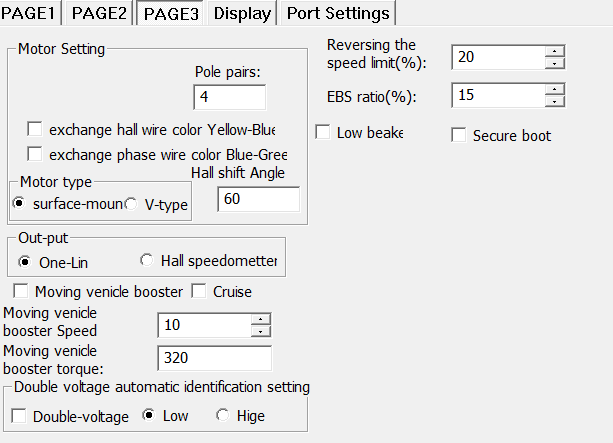Increase Moving vehicle booster Speed value
Image resolution: width=613 pixels, height=443 pixels.
click(261, 320)
